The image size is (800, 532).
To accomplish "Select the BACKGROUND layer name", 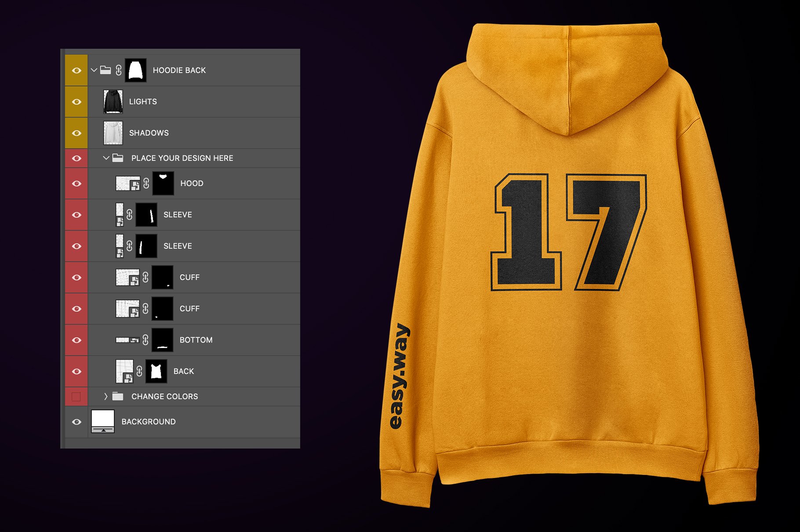I will coord(149,422).
